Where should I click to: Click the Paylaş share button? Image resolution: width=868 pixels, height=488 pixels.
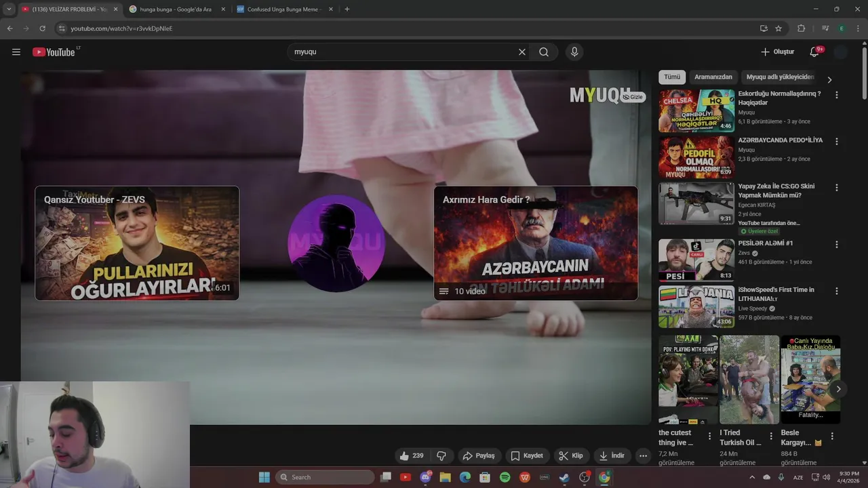(x=479, y=455)
